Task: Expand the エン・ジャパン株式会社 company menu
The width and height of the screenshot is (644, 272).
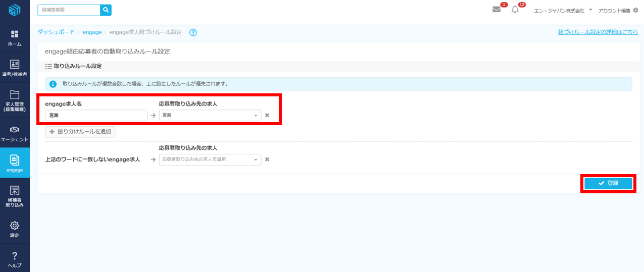Action: coord(563,10)
